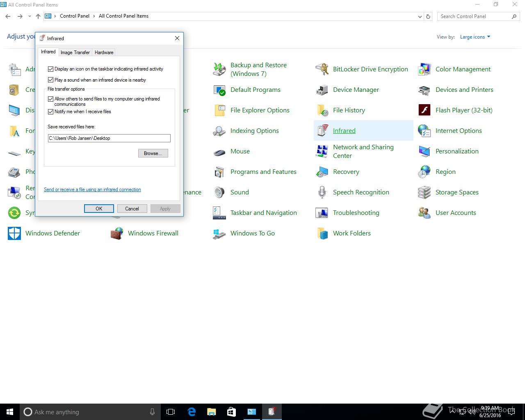Open the Recovery icon
This screenshot has width=525, height=420.
tap(322, 172)
